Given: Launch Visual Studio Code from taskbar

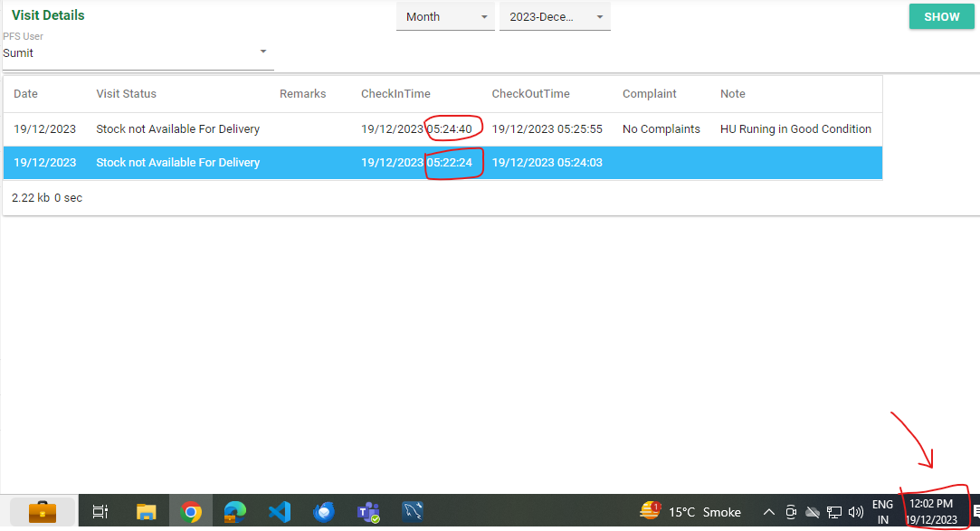Looking at the screenshot, I should (x=279, y=512).
